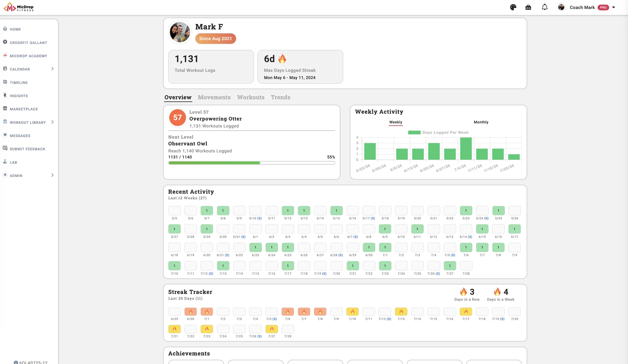Viewport: 628px width, 364px height.
Task: Show the Monthly activity chart
Action: pos(481,122)
